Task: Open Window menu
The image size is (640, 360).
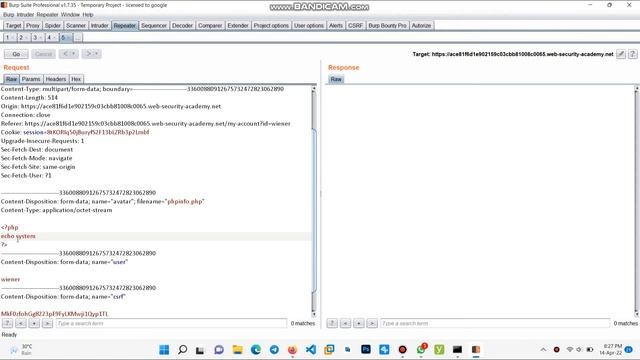Action: point(70,15)
